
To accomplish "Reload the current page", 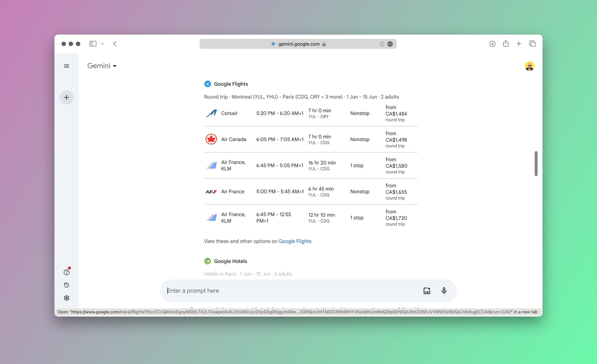I will 382,44.
